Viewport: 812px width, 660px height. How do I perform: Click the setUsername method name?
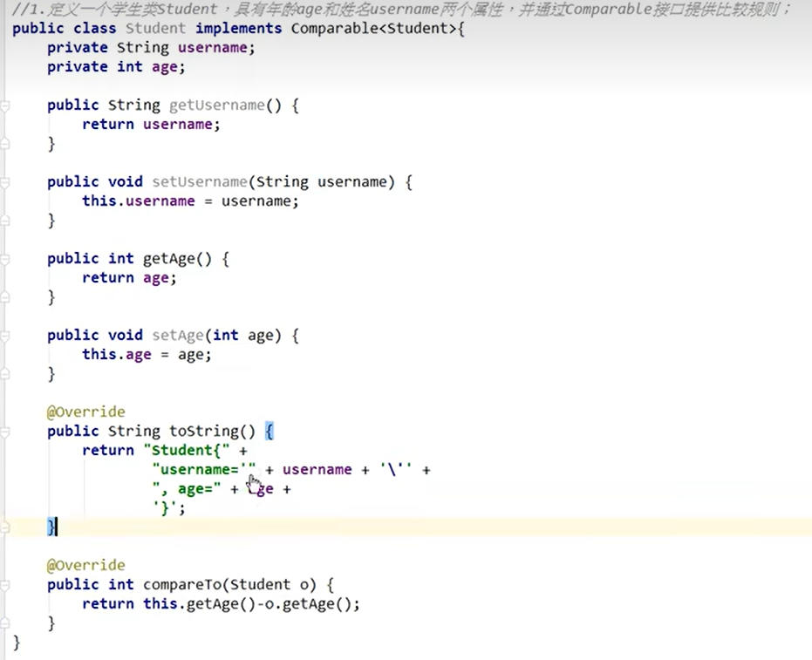point(200,182)
